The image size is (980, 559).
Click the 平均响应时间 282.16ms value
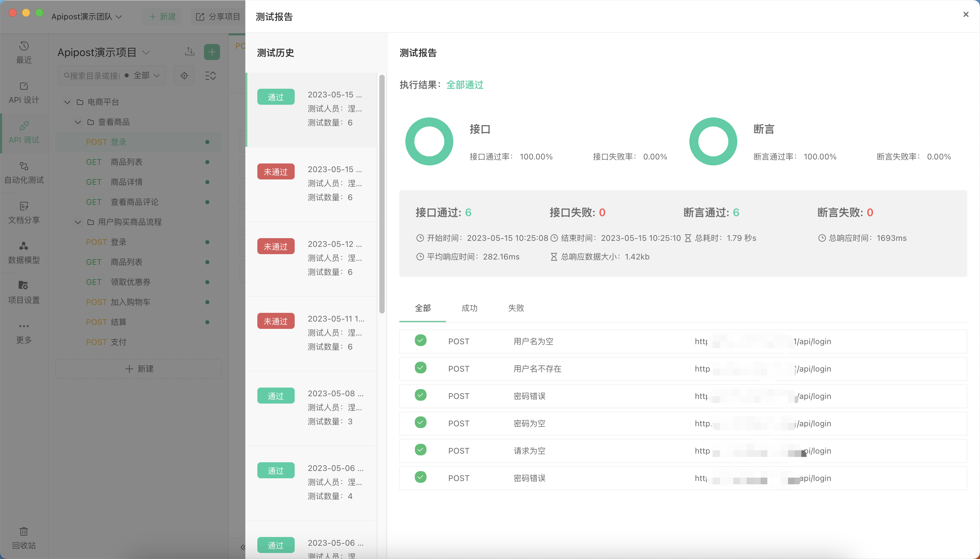click(501, 257)
